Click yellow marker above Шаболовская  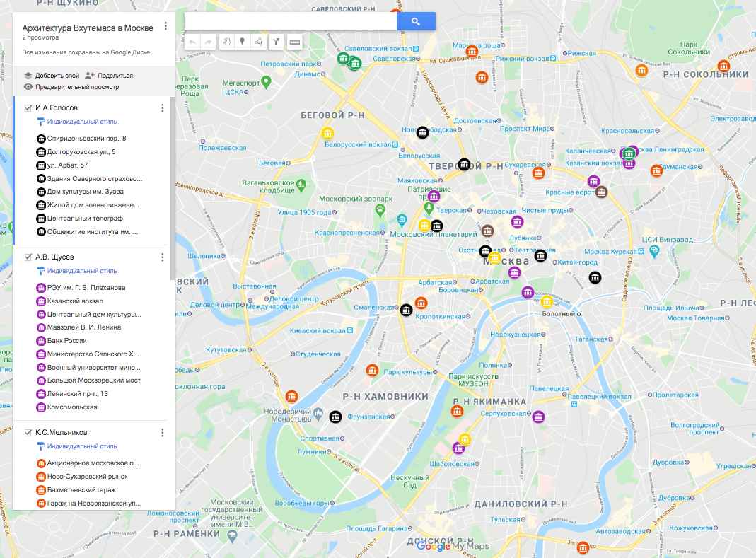(465, 439)
